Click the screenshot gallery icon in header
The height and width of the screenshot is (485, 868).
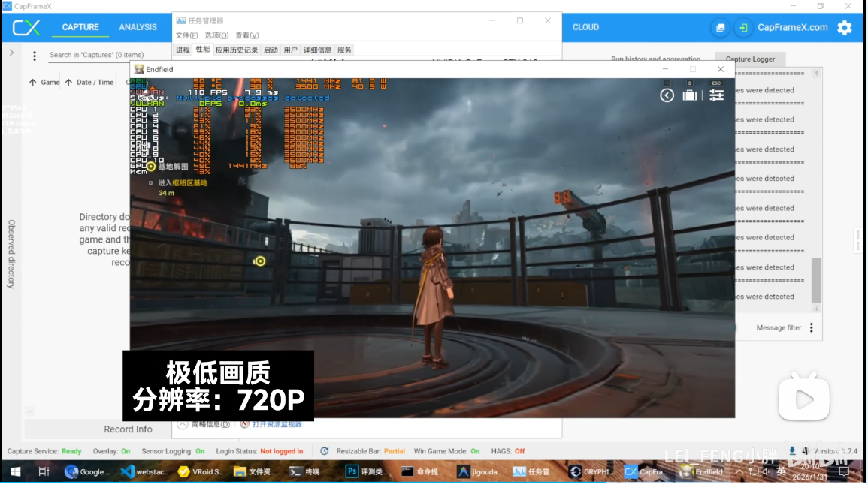[x=720, y=27]
